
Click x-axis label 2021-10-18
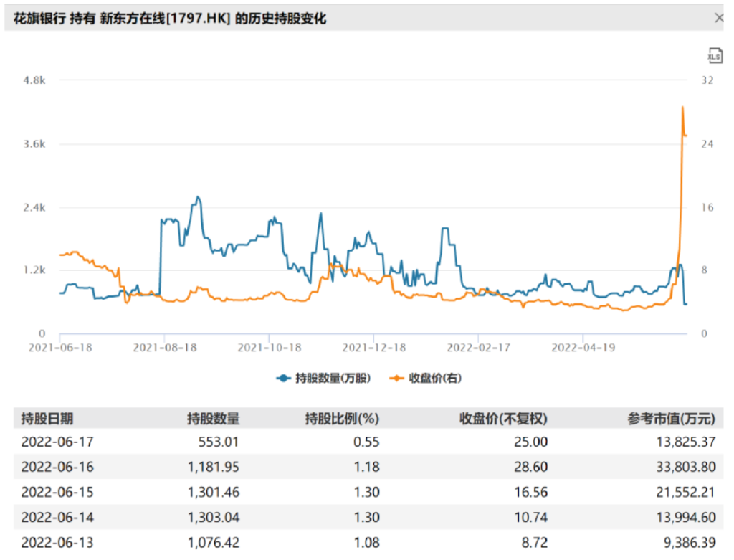pos(270,348)
